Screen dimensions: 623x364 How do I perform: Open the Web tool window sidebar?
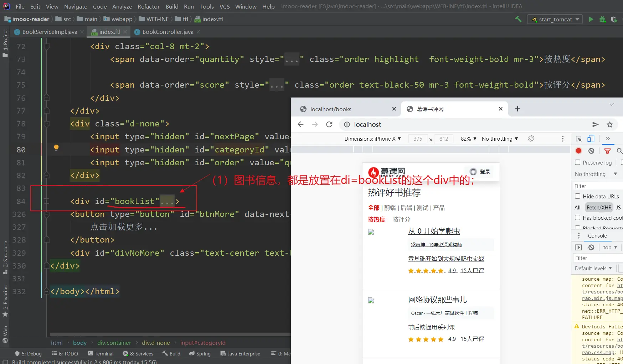pos(5,334)
